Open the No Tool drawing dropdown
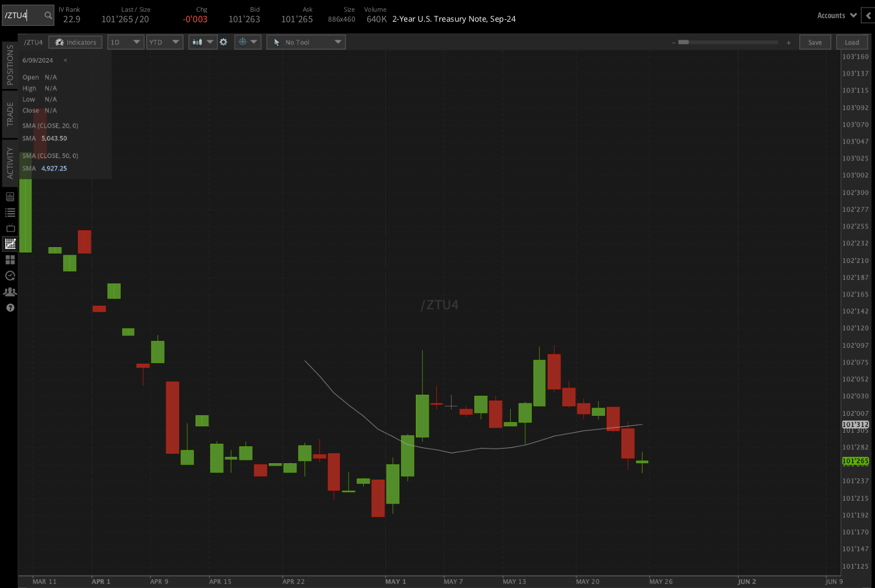 pos(306,42)
